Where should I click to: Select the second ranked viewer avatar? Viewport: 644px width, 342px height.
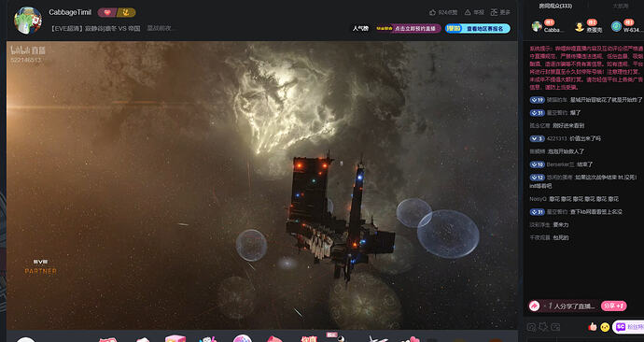click(580, 26)
